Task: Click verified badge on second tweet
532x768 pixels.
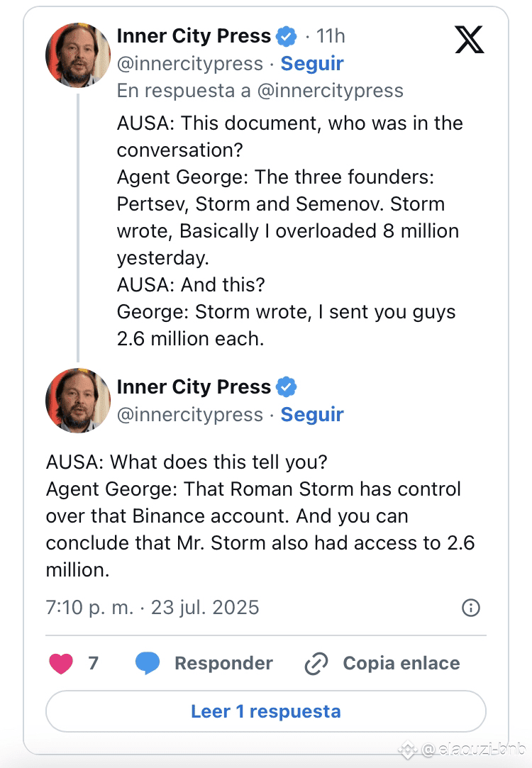Action: [286, 387]
